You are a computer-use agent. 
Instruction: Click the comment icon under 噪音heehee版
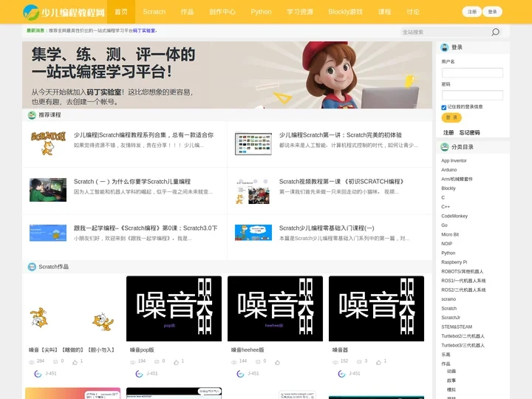258,361
